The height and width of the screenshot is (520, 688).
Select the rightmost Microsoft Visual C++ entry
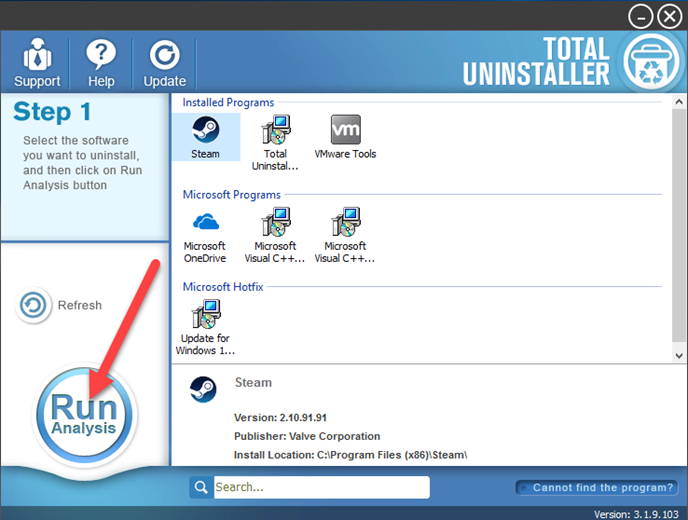(x=345, y=236)
